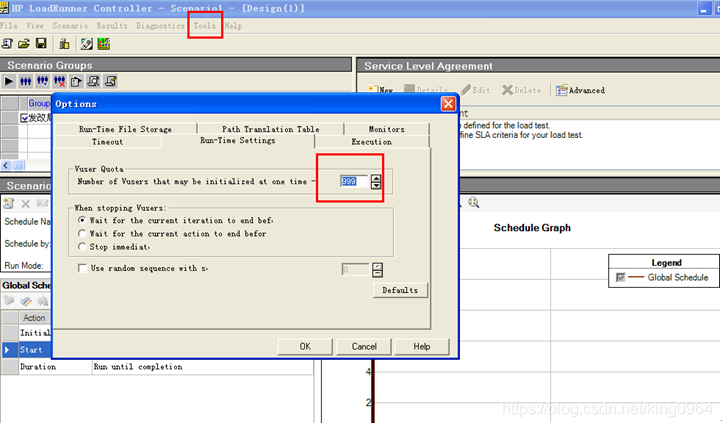This screenshot has width=722, height=427.
Task: Switch to the Monitors tab
Action: pyautogui.click(x=386, y=129)
